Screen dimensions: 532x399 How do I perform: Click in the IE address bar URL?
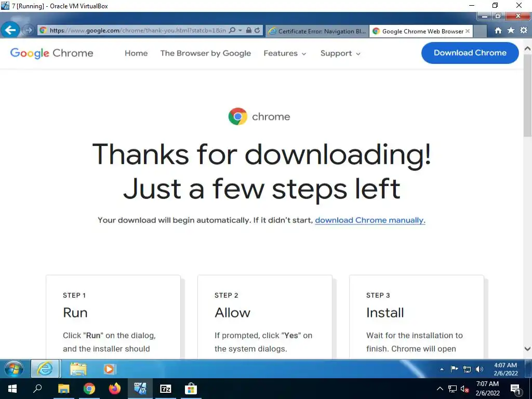click(x=137, y=30)
